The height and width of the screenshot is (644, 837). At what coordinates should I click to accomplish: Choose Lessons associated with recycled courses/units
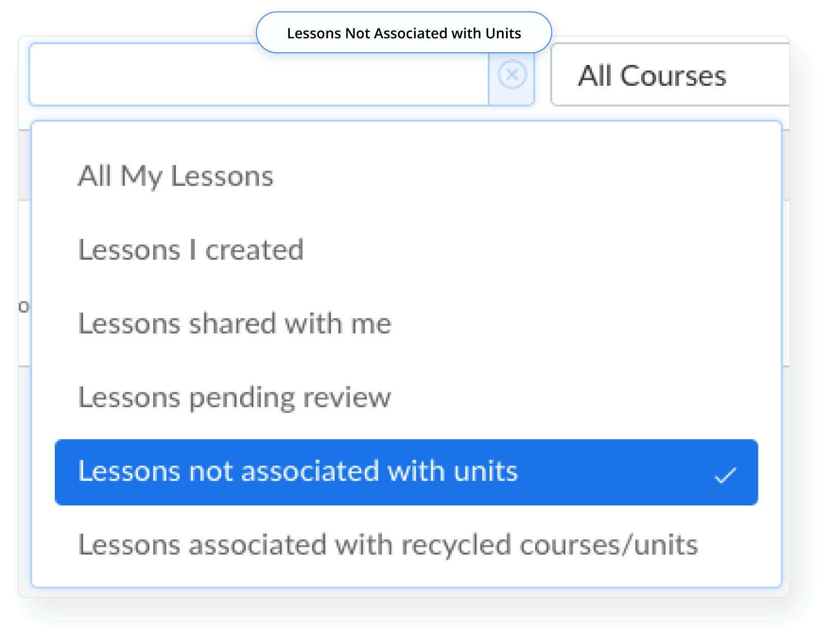(388, 545)
